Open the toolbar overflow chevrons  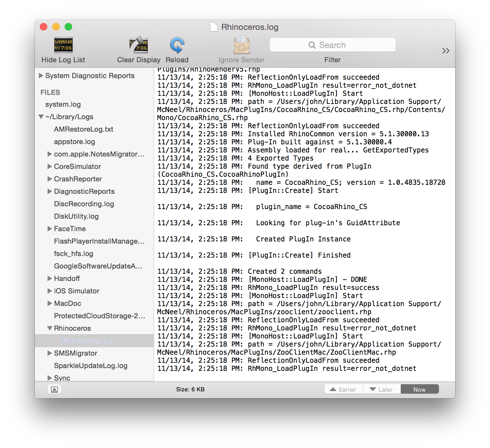(446, 51)
